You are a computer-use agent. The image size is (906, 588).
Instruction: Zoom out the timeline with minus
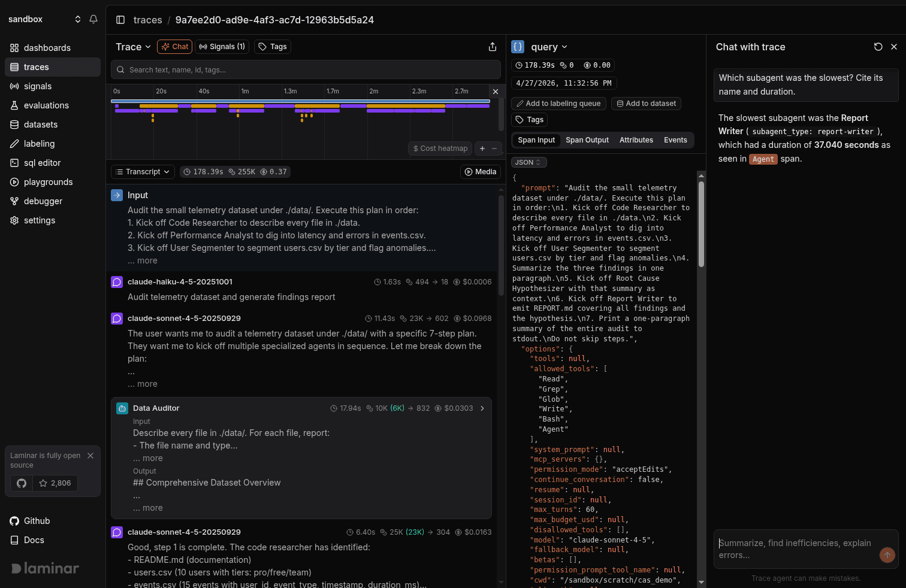494,148
